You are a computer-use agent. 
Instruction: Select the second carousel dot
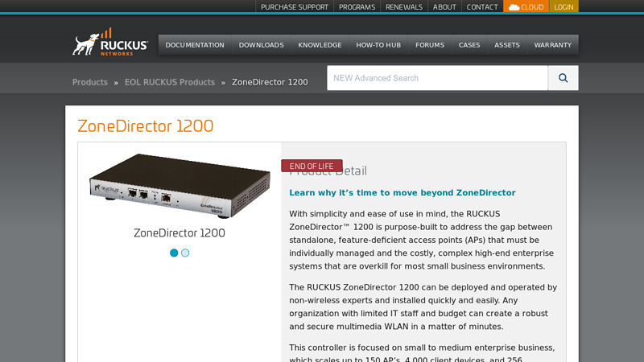pos(185,253)
